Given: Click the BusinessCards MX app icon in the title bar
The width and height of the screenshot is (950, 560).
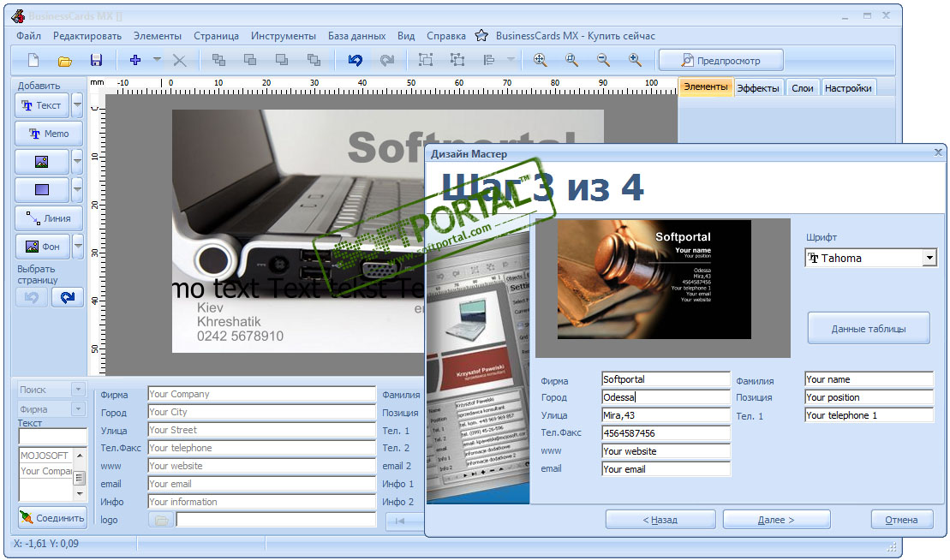Looking at the screenshot, I should 18,15.
